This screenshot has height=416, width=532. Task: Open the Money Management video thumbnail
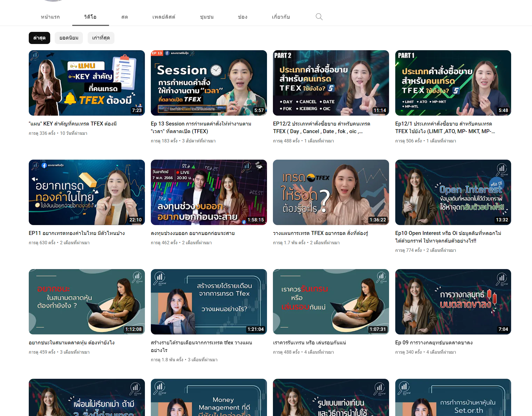pyautogui.click(x=209, y=397)
